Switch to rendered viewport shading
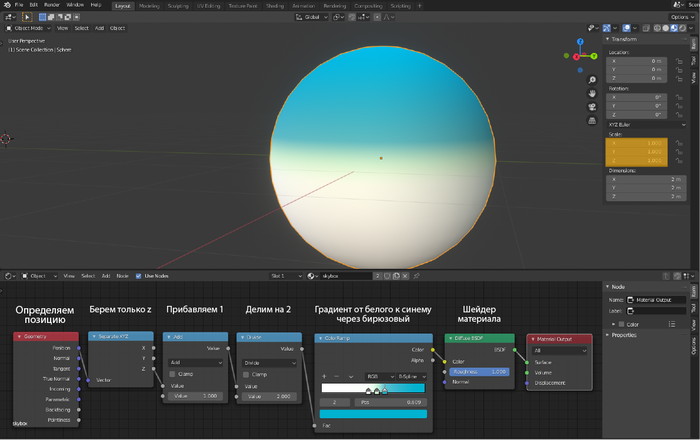Image resolution: width=700 pixels, height=440 pixels. (x=683, y=28)
